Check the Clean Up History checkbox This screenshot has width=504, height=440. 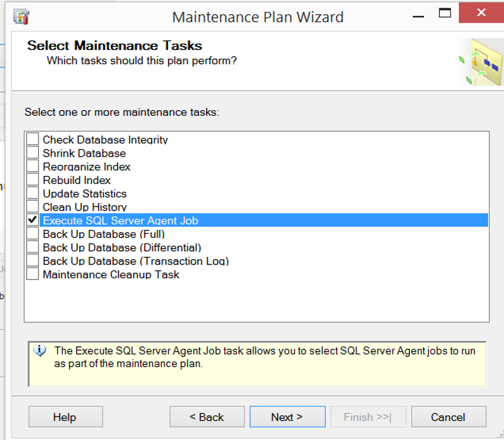(32, 207)
